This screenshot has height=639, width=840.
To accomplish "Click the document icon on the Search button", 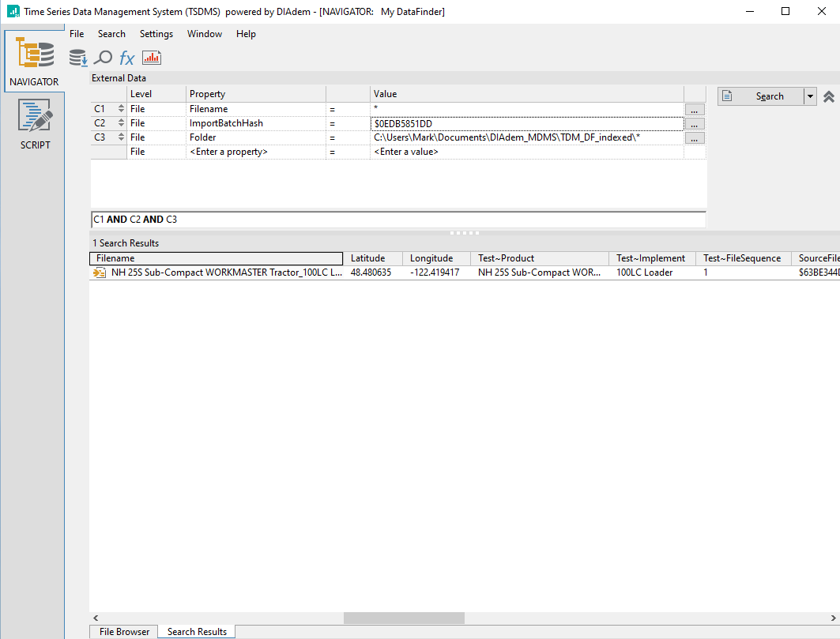I will pyautogui.click(x=725, y=96).
